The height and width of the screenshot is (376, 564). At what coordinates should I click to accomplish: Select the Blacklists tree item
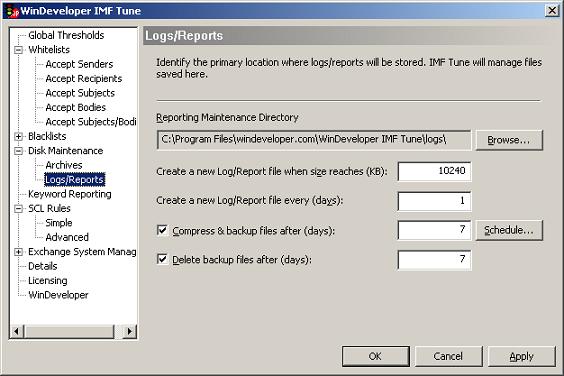(x=47, y=136)
